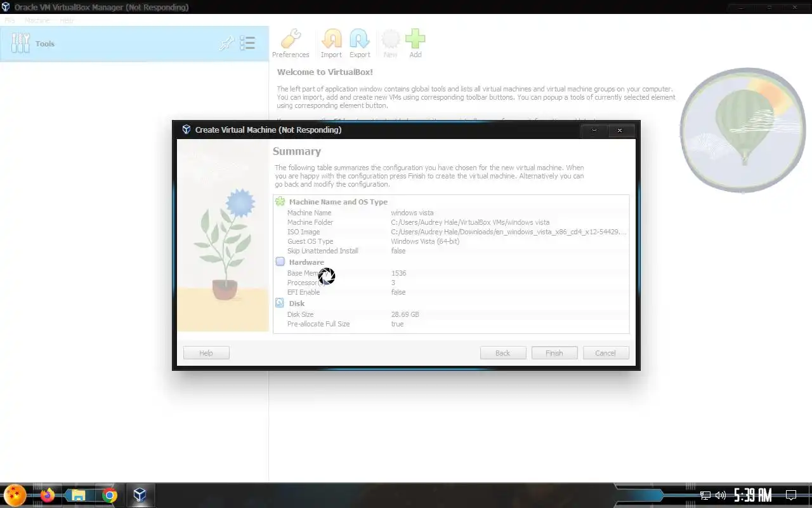Screen dimensions: 812x508
Task: Open the File menu
Action: pos(10,20)
